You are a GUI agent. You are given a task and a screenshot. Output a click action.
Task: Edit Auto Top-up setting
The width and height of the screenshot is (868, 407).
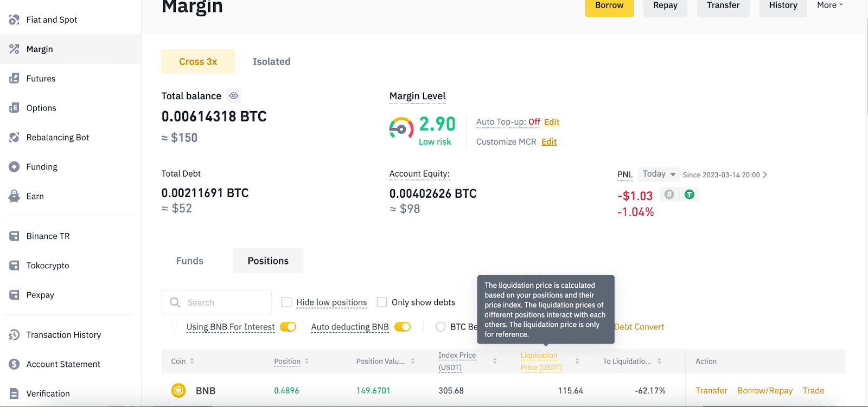coord(552,122)
